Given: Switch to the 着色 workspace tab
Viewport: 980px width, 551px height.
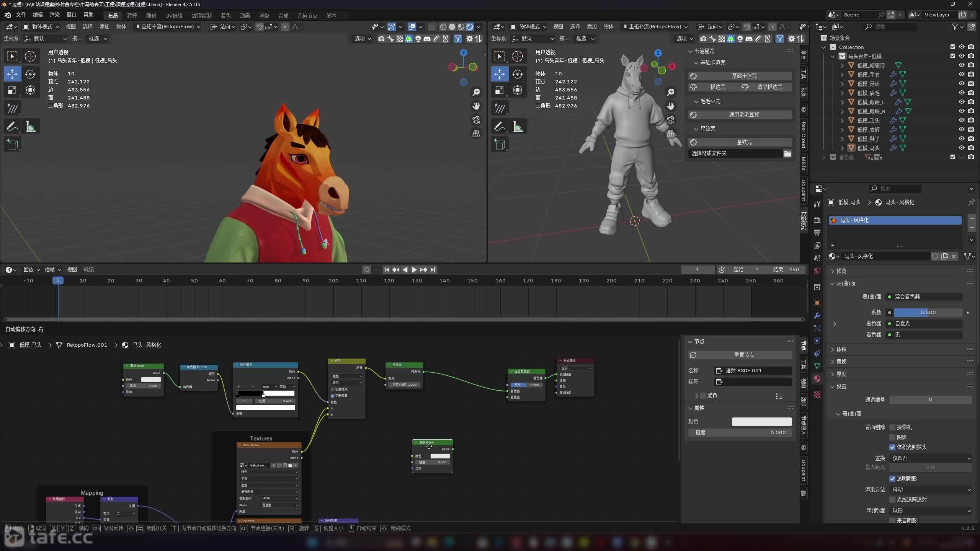Looking at the screenshot, I should 225,16.
